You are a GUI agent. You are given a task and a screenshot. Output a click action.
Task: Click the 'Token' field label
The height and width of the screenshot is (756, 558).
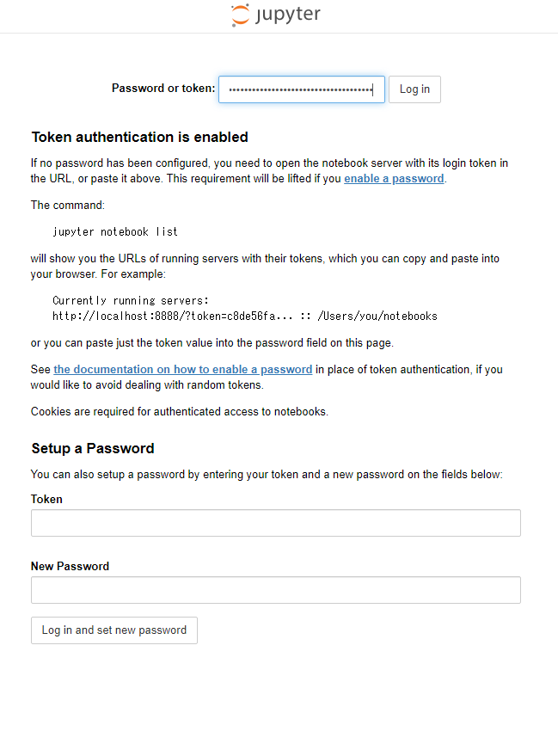pos(46,499)
